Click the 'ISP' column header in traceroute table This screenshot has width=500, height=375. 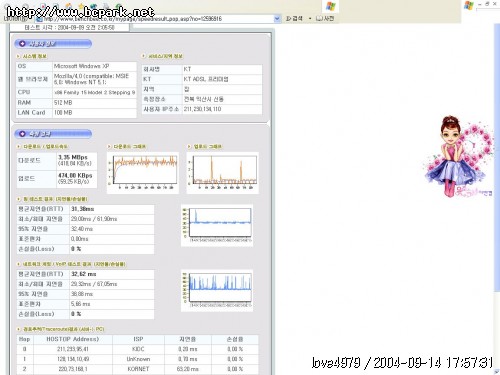138,339
